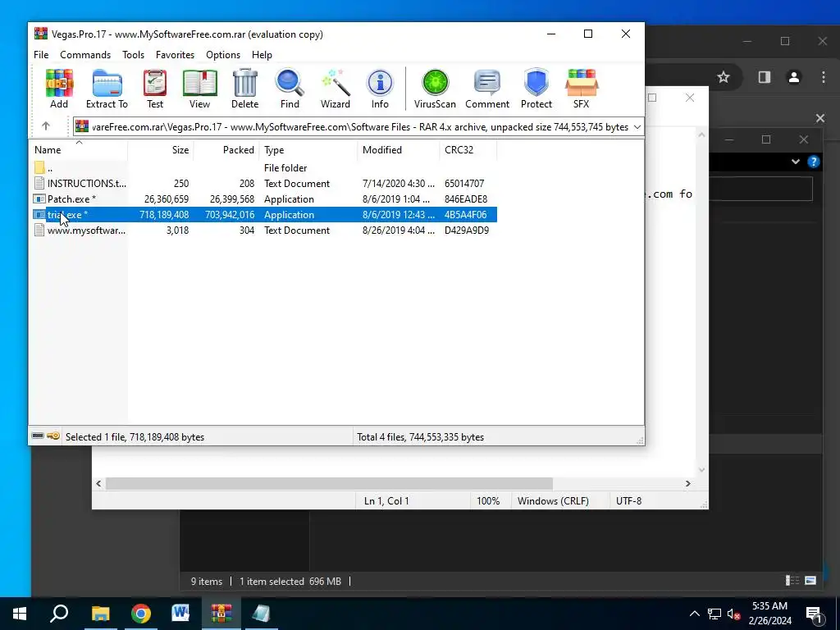840x630 pixels.
Task: Switch Explorer to large icons view
Action: [810, 580]
